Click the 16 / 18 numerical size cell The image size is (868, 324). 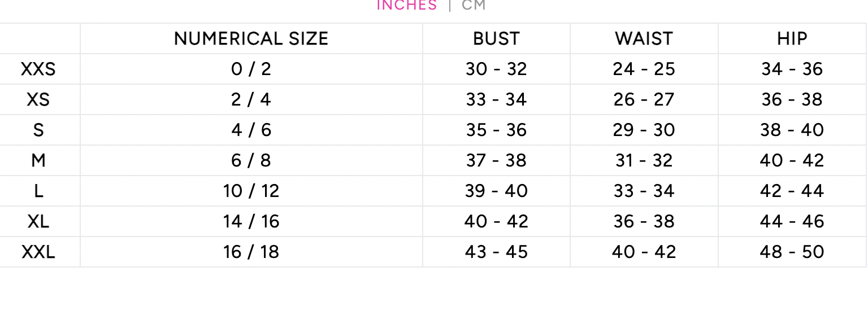pos(251,252)
